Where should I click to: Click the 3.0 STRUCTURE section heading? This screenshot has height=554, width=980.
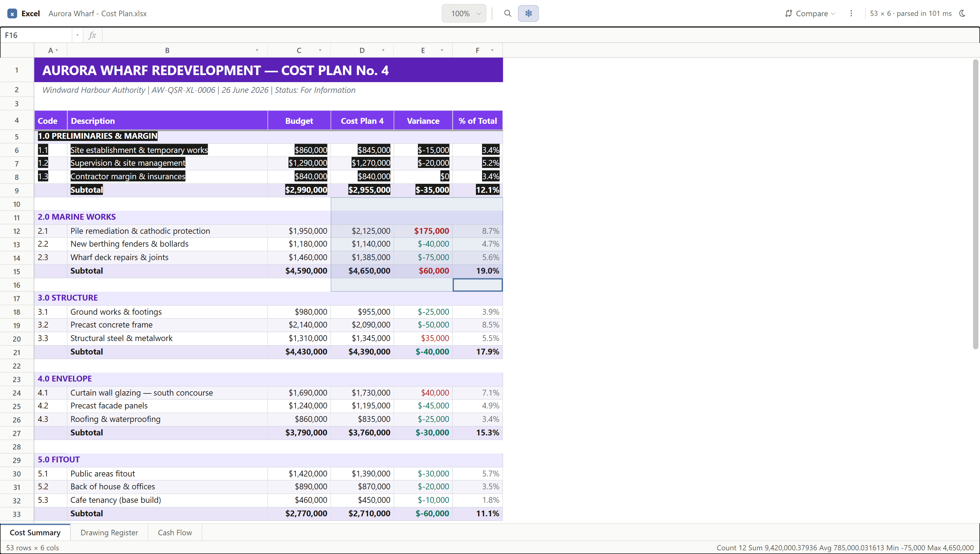[x=68, y=298]
